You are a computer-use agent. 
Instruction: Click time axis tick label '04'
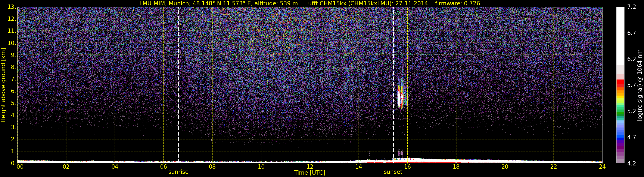click(x=115, y=167)
